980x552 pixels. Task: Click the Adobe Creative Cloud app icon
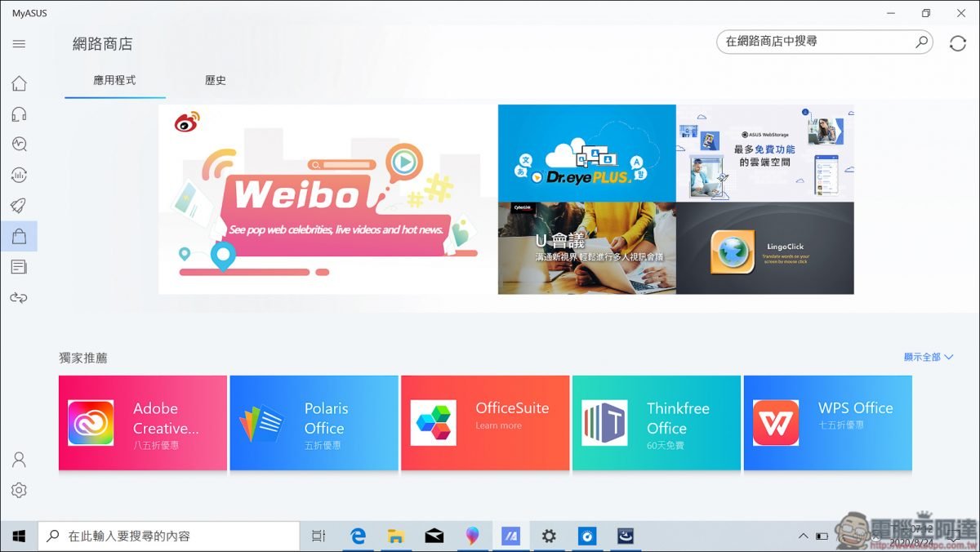pyautogui.click(x=91, y=423)
